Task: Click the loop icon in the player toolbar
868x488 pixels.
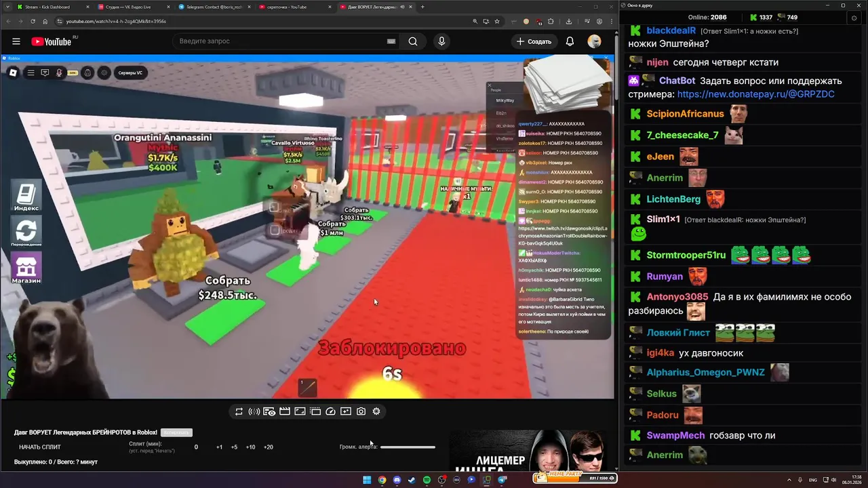Action: point(239,411)
